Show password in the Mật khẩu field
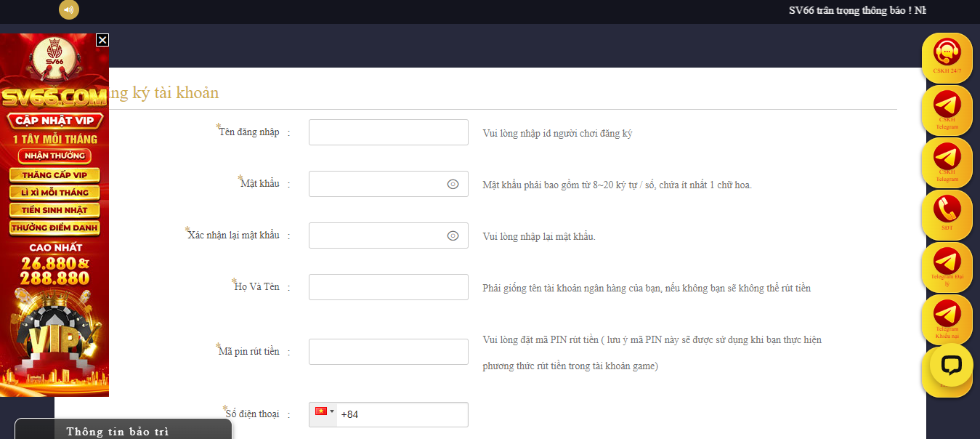This screenshot has height=439, width=980. pyautogui.click(x=453, y=184)
